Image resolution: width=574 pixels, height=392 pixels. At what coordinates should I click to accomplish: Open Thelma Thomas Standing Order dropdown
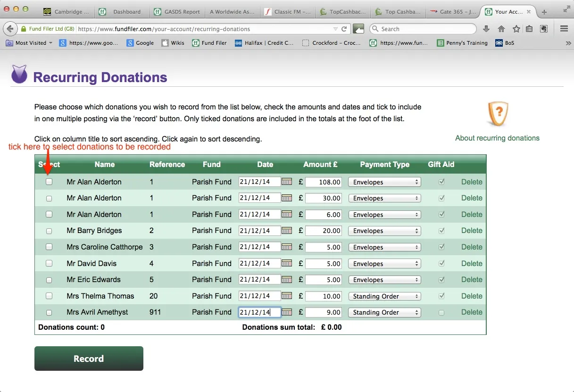click(x=384, y=296)
